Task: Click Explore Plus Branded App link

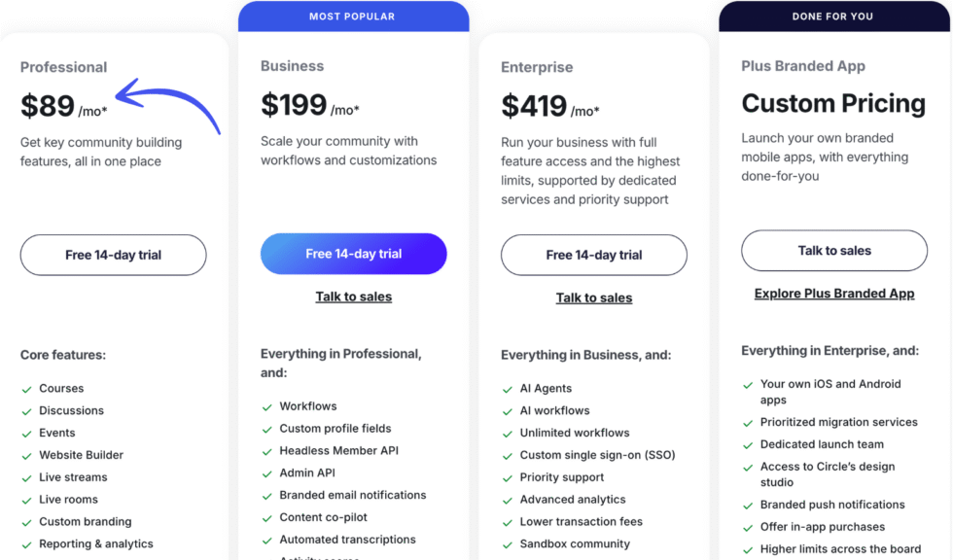Action: tap(833, 293)
